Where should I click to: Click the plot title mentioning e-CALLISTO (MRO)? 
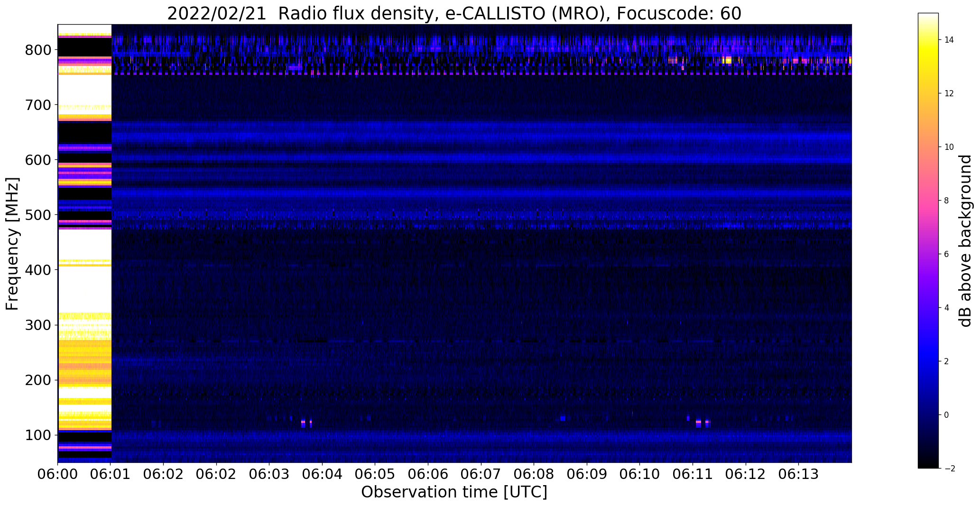point(454,14)
